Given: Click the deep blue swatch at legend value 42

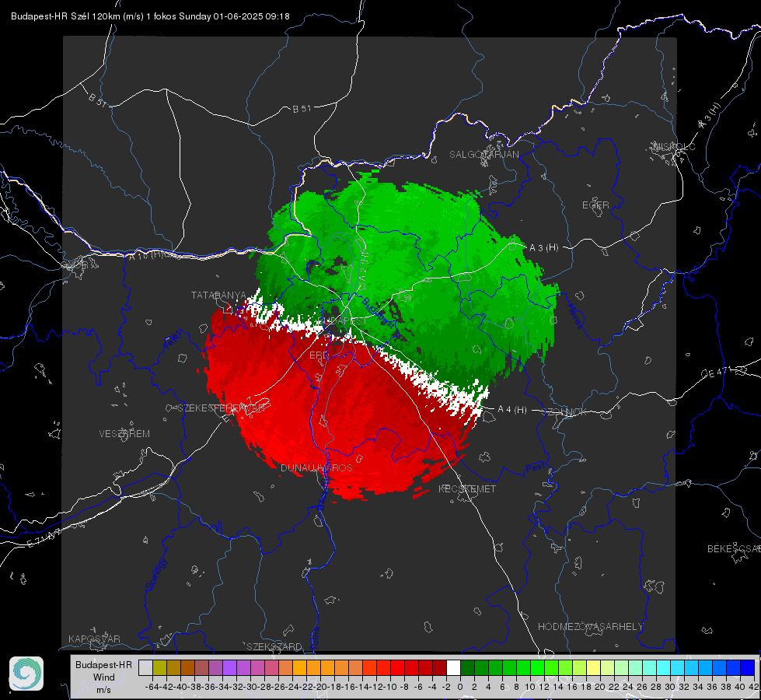Looking at the screenshot, I should pos(748,667).
